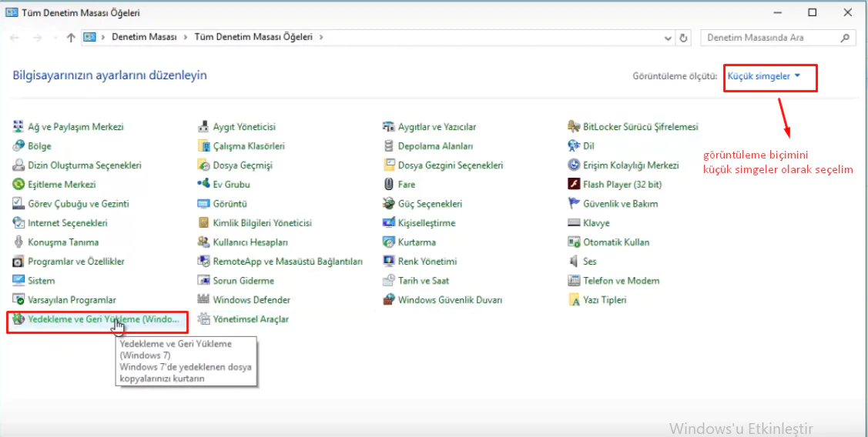
Task: Click the Denetim Masasında Ara search field
Action: [770, 37]
